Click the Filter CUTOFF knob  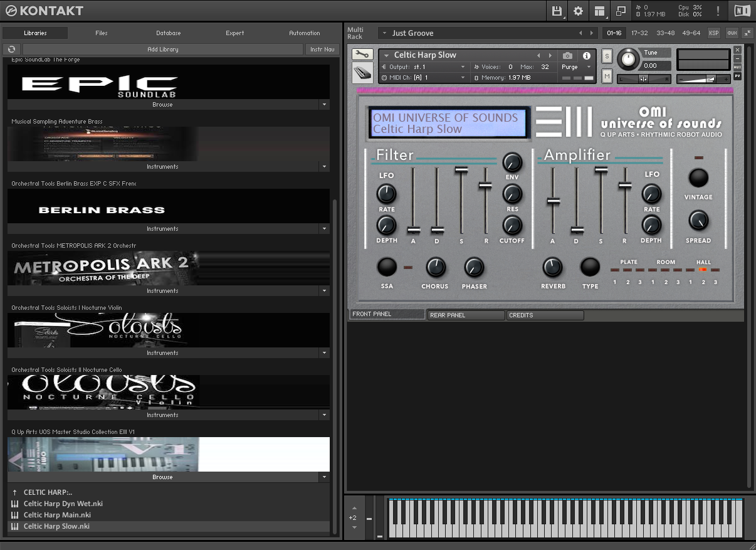pos(512,225)
